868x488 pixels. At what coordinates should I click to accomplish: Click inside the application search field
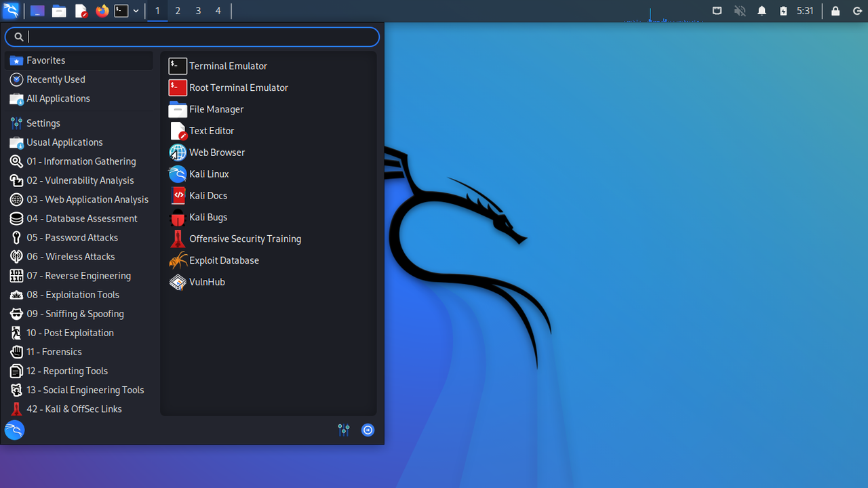pos(192,37)
